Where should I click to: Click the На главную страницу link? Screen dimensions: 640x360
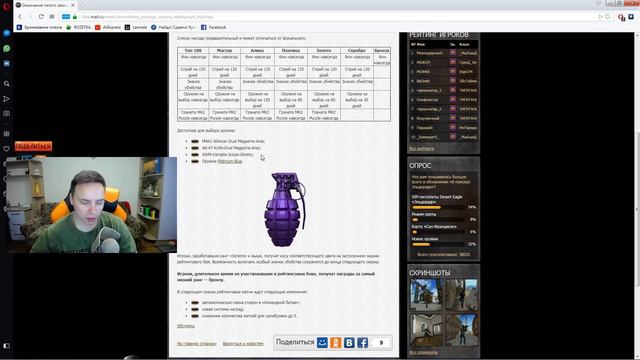[197, 344]
